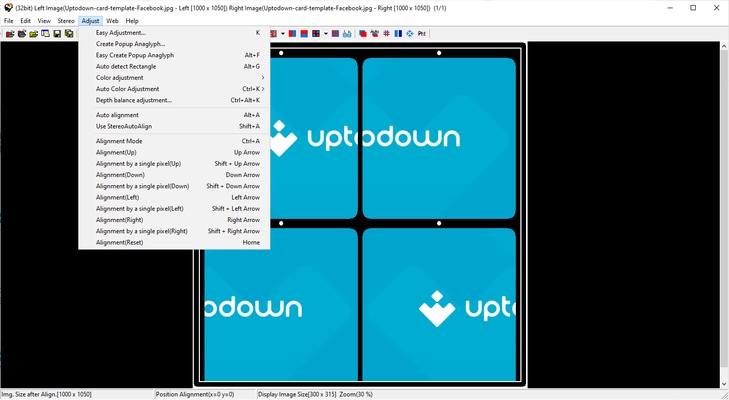
Task: Click the application icon in the title bar
Action: 8,8
